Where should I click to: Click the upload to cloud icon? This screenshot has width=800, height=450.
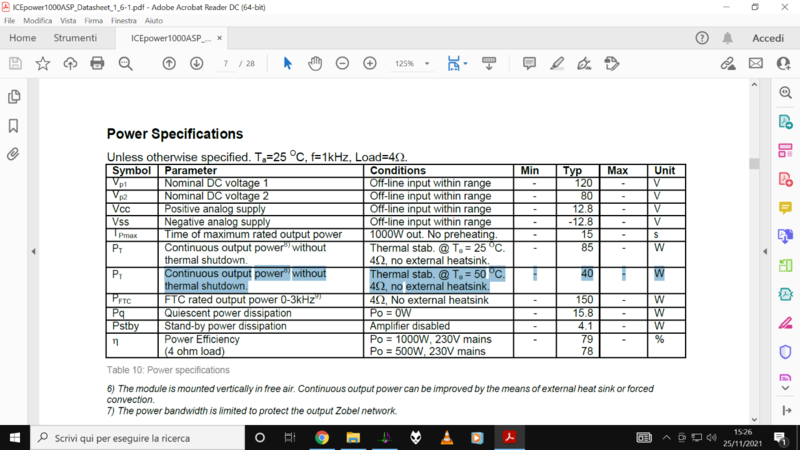click(x=70, y=63)
